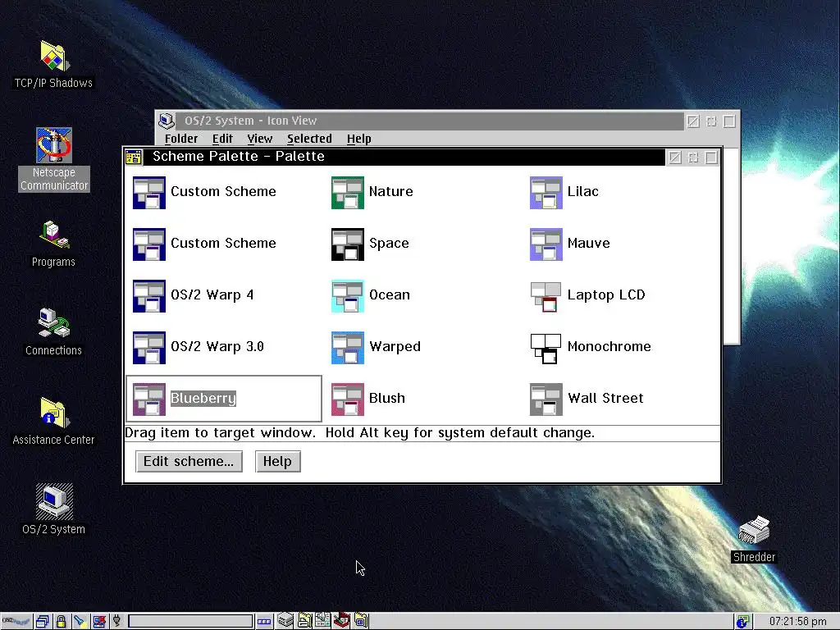This screenshot has width=840, height=630.
Task: Pick the Wall Street scheme icon
Action: click(x=546, y=399)
